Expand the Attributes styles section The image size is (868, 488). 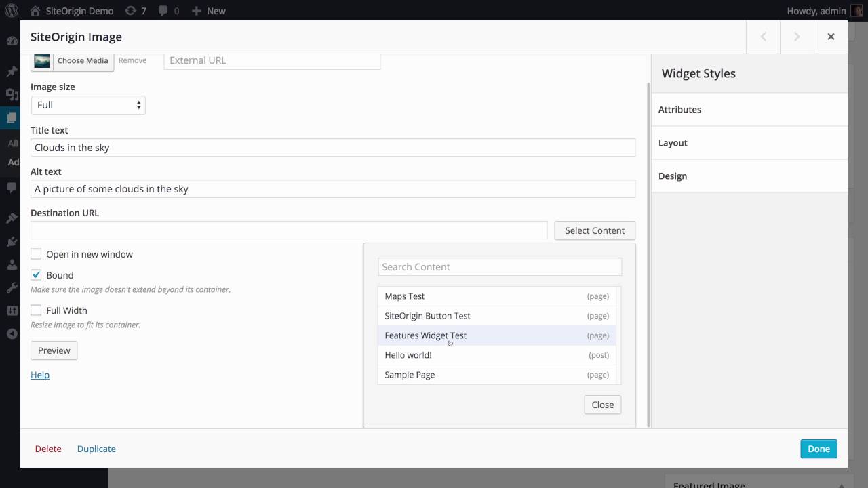(x=749, y=109)
